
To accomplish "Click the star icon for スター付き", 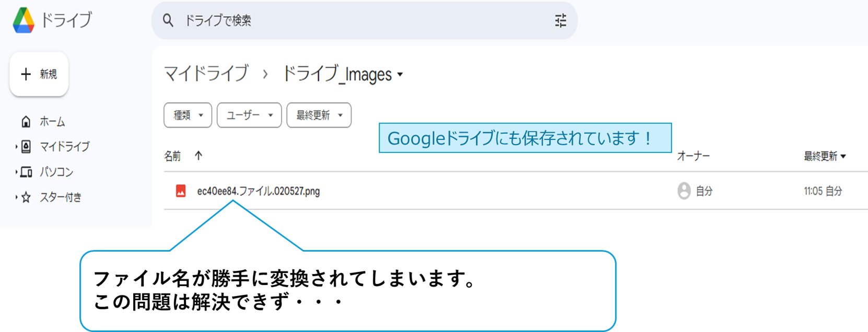I will tap(26, 197).
